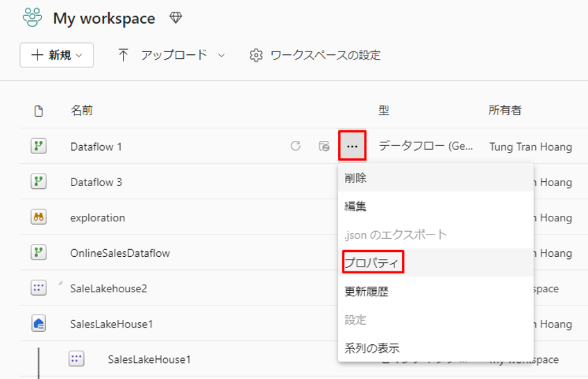
Task: Sort by the 名前 column header
Action: [x=82, y=110]
